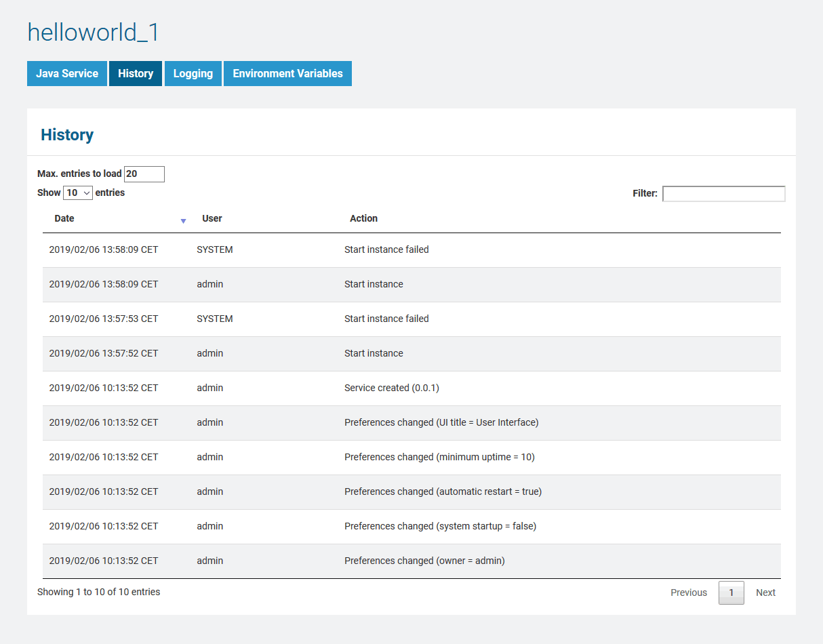Click the helloworld_1 page title
This screenshot has width=823, height=644.
click(x=93, y=33)
